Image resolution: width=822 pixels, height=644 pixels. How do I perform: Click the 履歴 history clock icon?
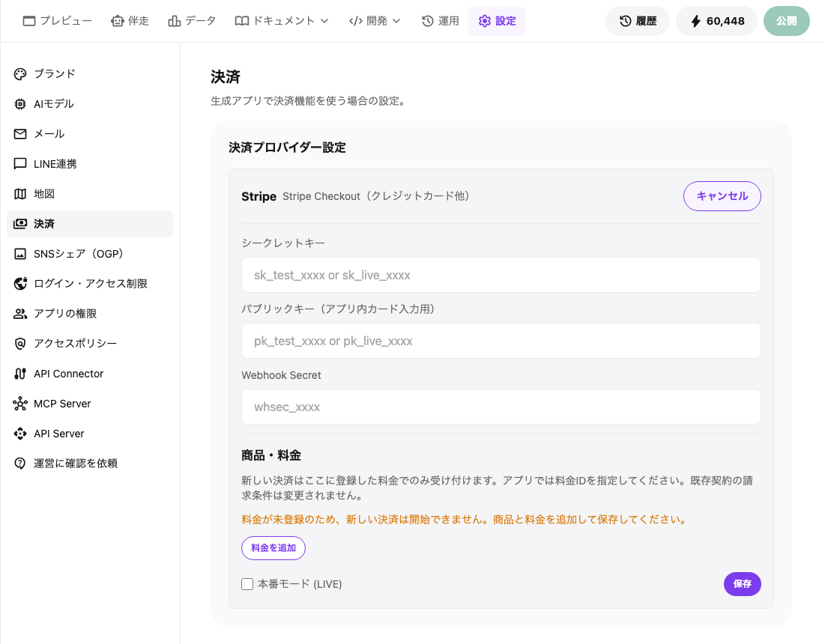(x=626, y=21)
